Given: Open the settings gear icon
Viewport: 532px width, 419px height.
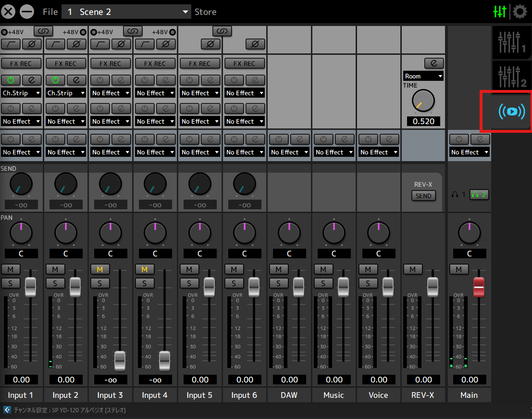Looking at the screenshot, I should coord(520,12).
